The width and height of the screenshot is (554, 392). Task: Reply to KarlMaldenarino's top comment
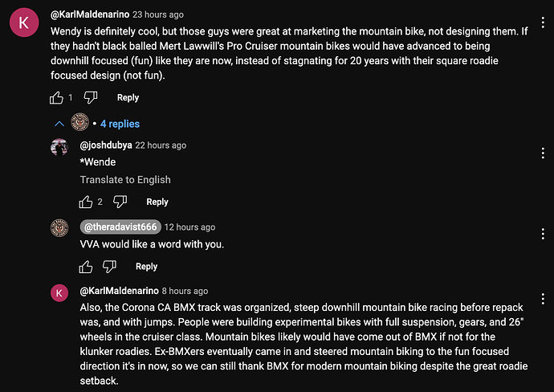coord(128,97)
